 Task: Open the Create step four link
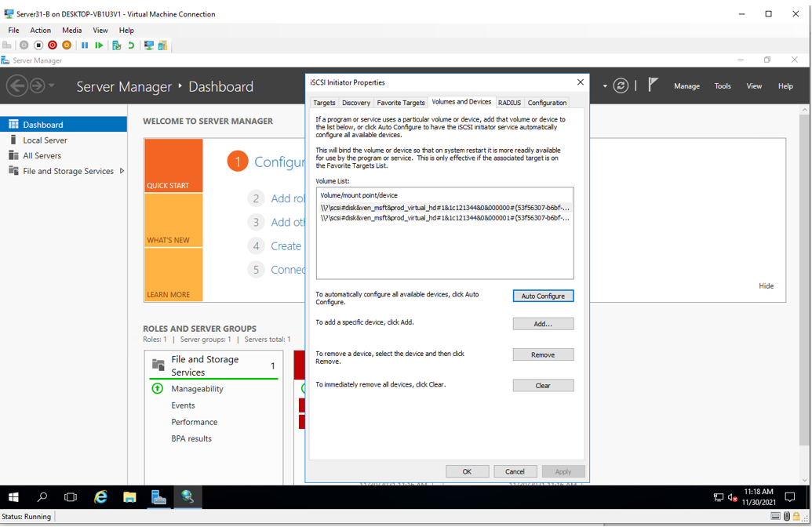pyautogui.click(x=286, y=246)
